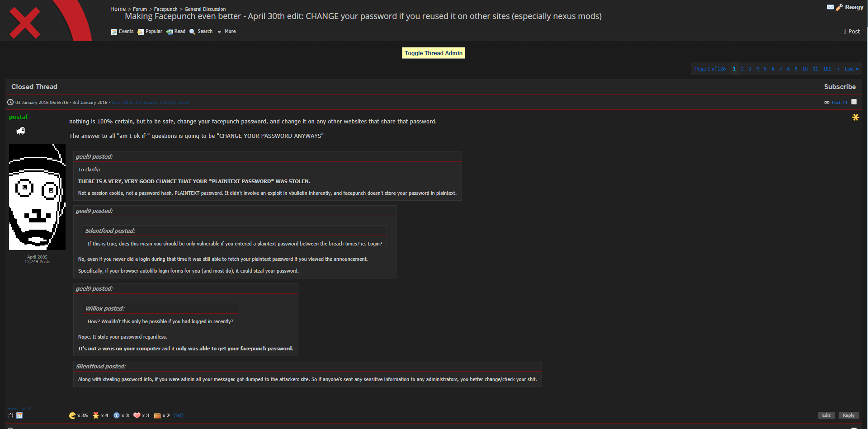Click the ratings (list) link
The image size is (868, 429).
[x=179, y=415]
